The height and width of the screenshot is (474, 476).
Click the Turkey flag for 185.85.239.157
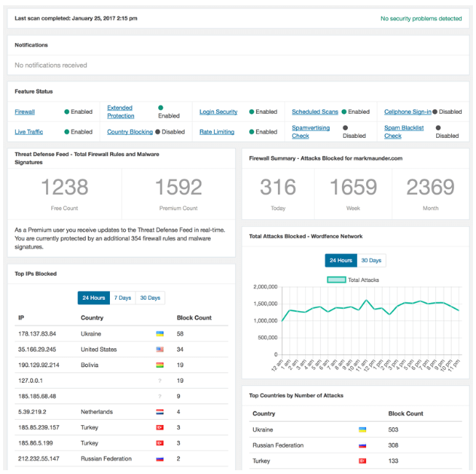pyautogui.click(x=160, y=427)
